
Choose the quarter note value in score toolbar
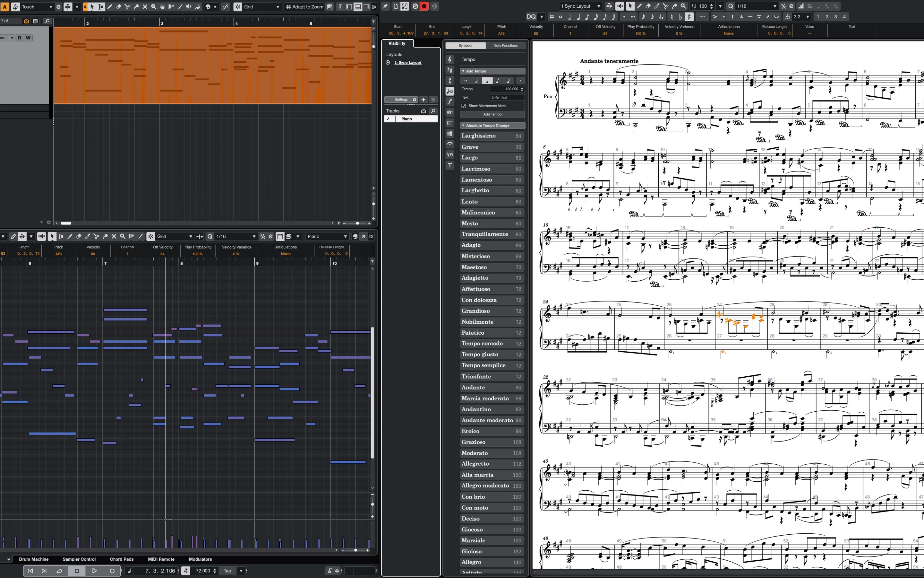pos(578,16)
